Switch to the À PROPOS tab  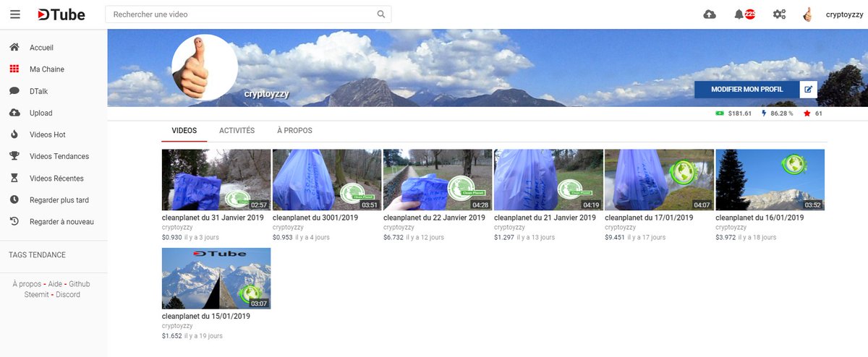[x=294, y=131]
